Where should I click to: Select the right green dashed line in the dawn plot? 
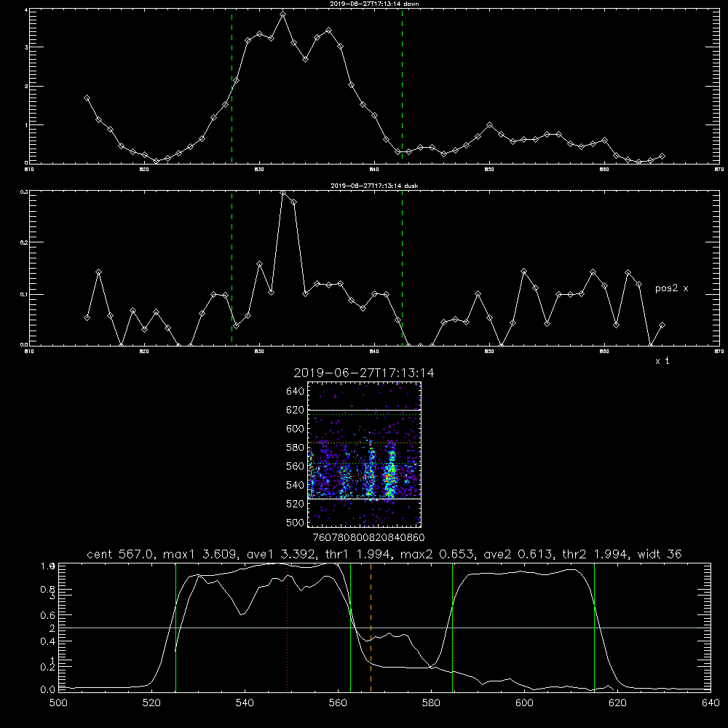[402, 87]
